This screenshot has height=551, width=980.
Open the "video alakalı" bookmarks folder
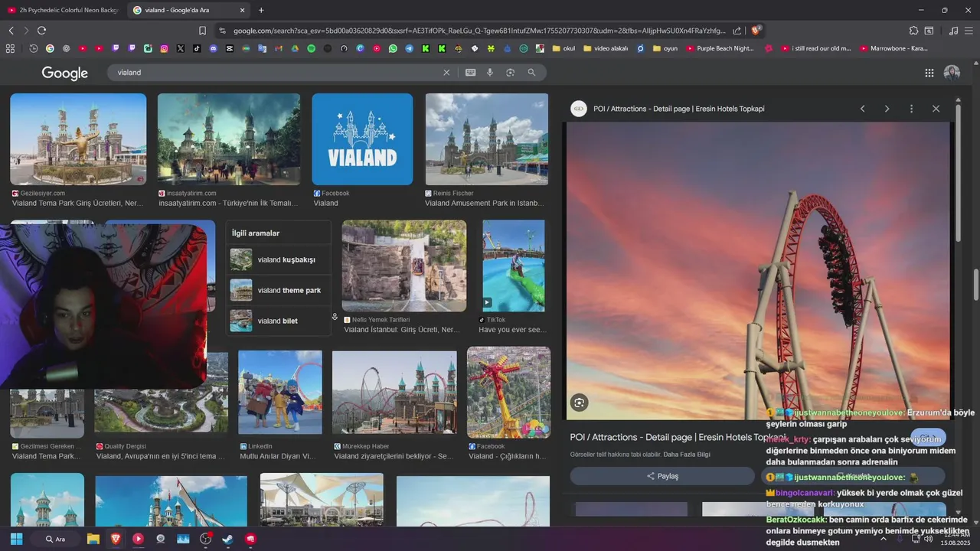coord(606,48)
